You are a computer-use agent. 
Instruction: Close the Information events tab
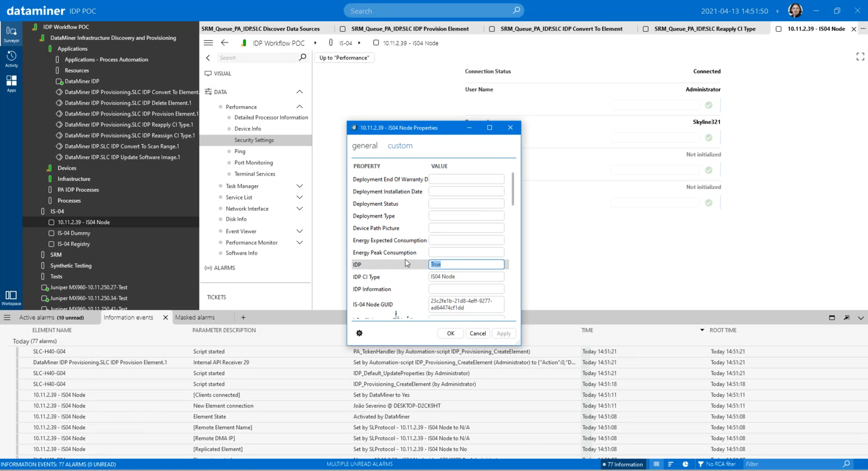click(165, 317)
